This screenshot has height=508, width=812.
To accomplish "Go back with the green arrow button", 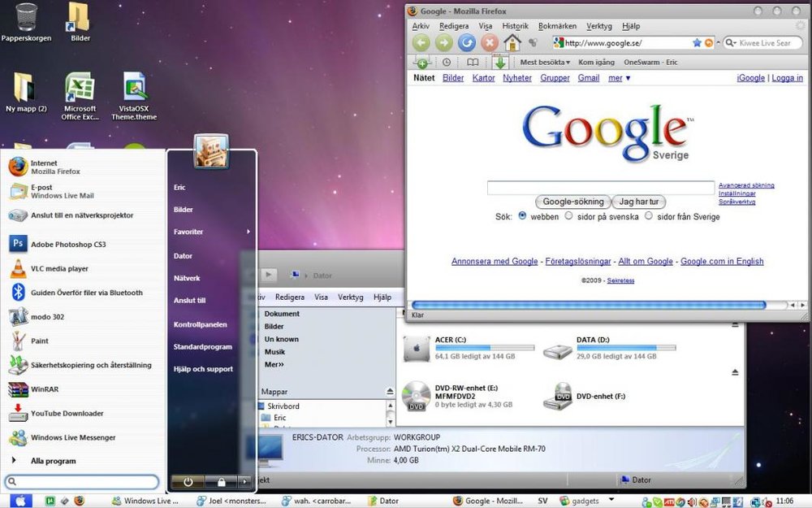I will pos(421,42).
